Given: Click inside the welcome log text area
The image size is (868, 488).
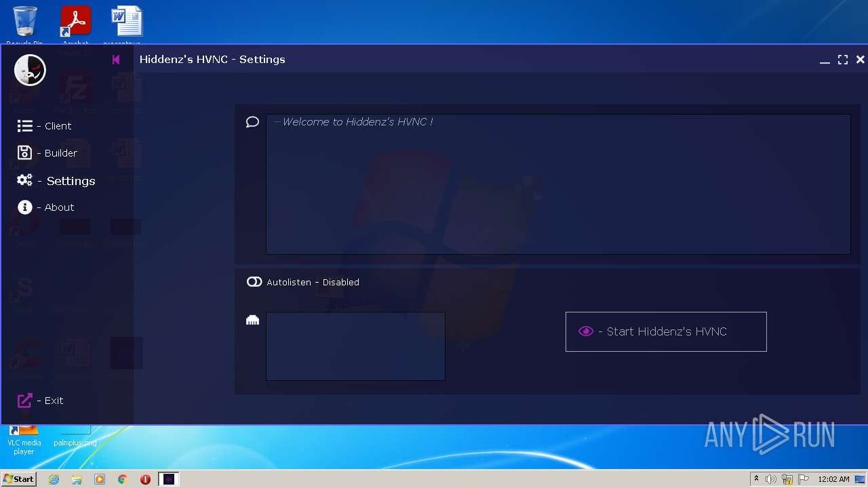Looking at the screenshot, I should (x=558, y=184).
